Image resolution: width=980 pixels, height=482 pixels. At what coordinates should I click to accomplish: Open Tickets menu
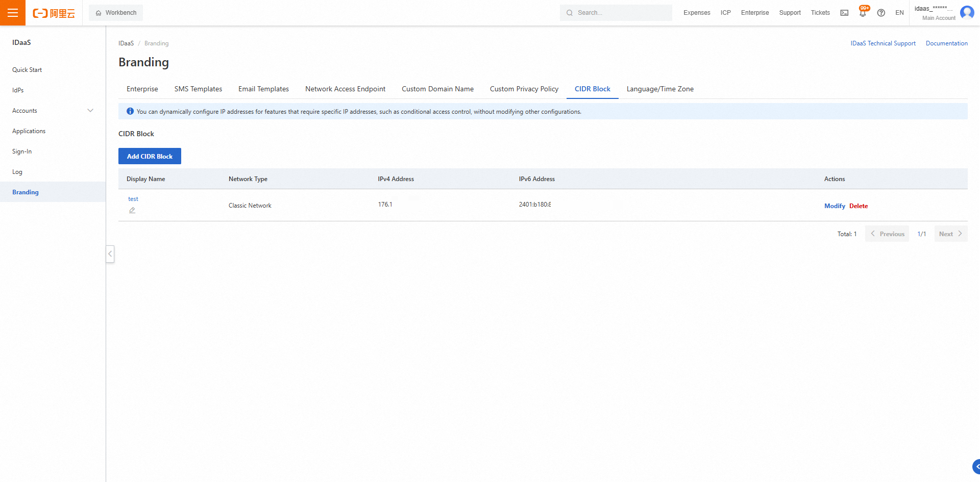[x=820, y=13]
